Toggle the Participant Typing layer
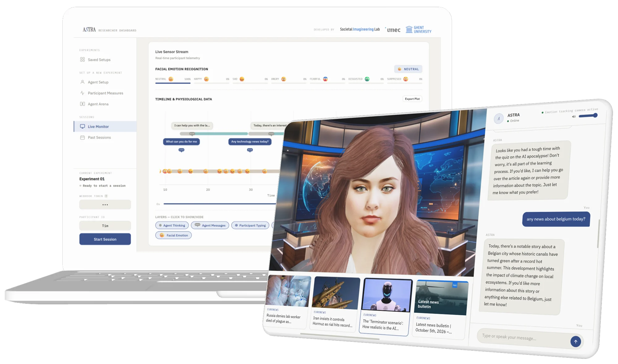The height and width of the screenshot is (364, 618). click(250, 225)
